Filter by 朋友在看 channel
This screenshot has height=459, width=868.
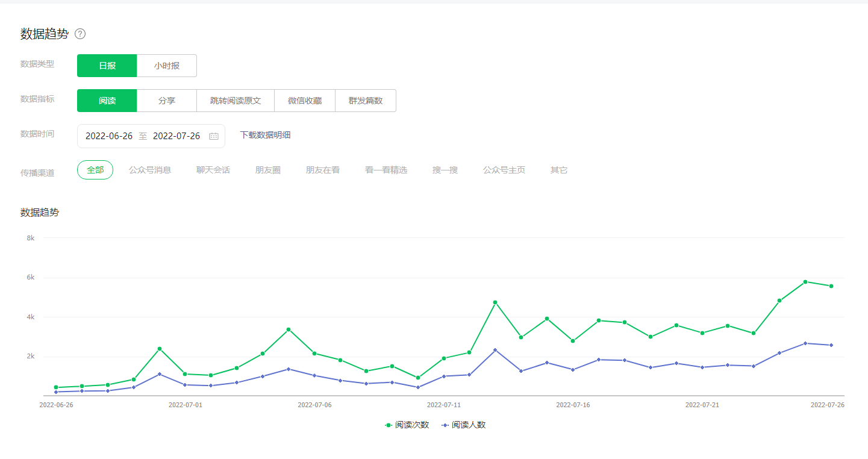[x=323, y=170]
